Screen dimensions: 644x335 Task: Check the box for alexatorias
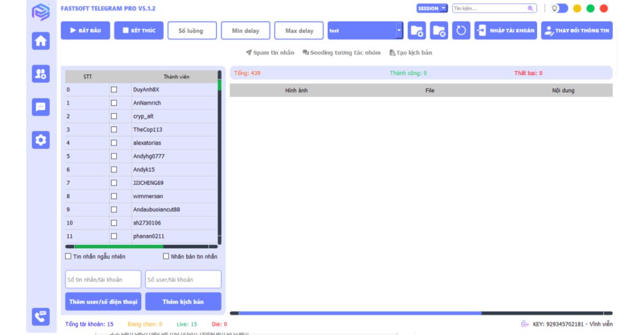tap(114, 143)
